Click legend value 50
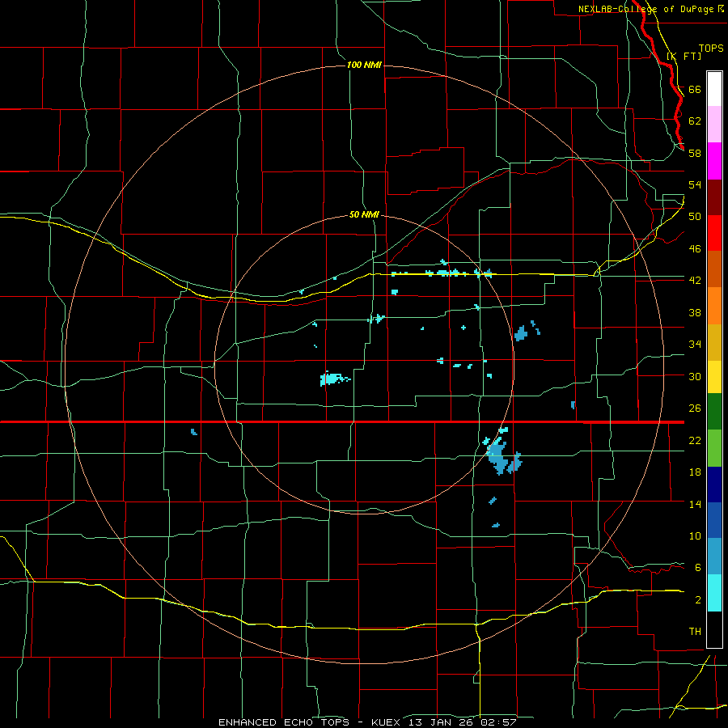The image size is (728, 728). [695, 216]
